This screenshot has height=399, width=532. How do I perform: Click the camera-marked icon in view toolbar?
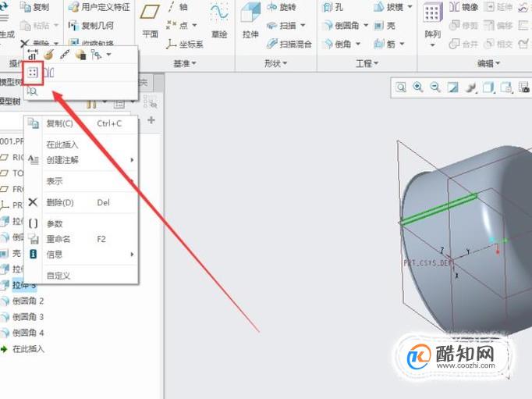coord(523,87)
